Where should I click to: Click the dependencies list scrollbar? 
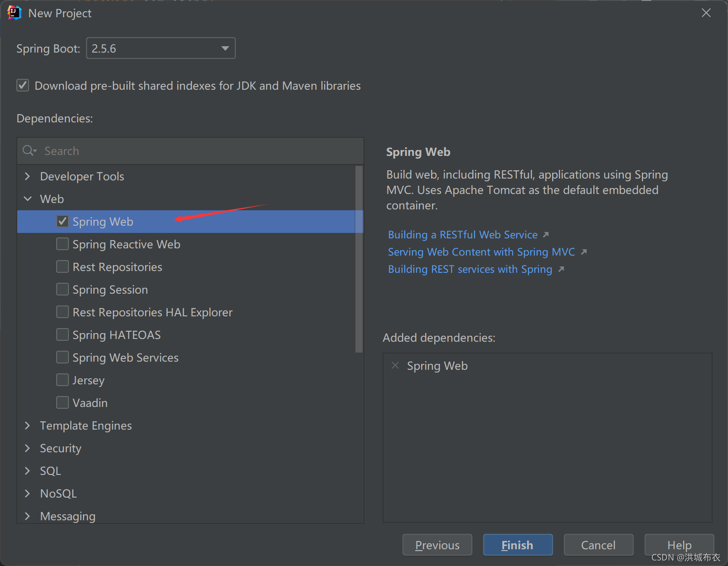click(359, 259)
